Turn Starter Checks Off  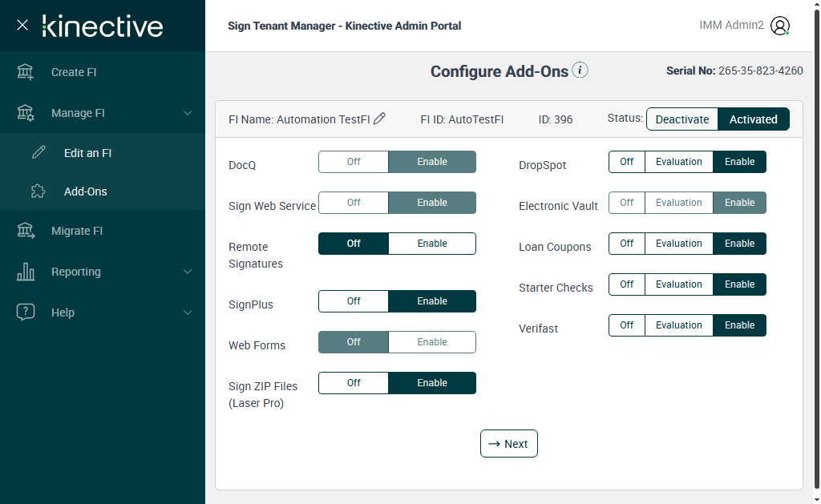(x=627, y=284)
